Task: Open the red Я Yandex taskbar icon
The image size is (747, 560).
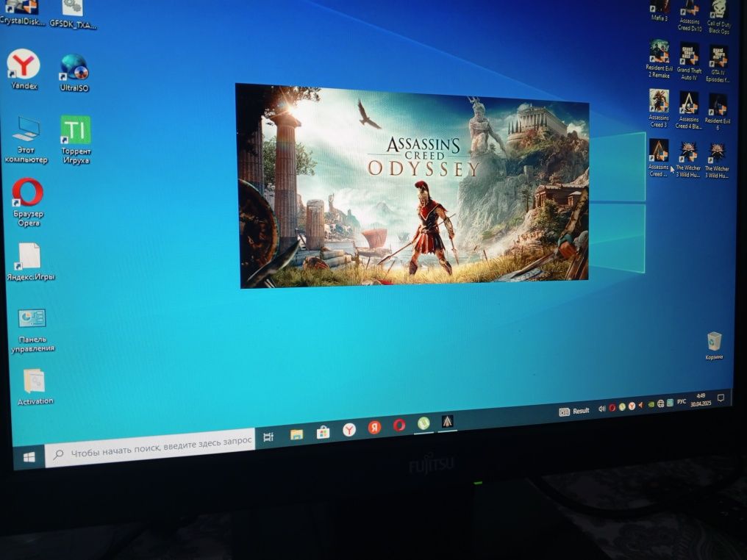Action: 374,428
